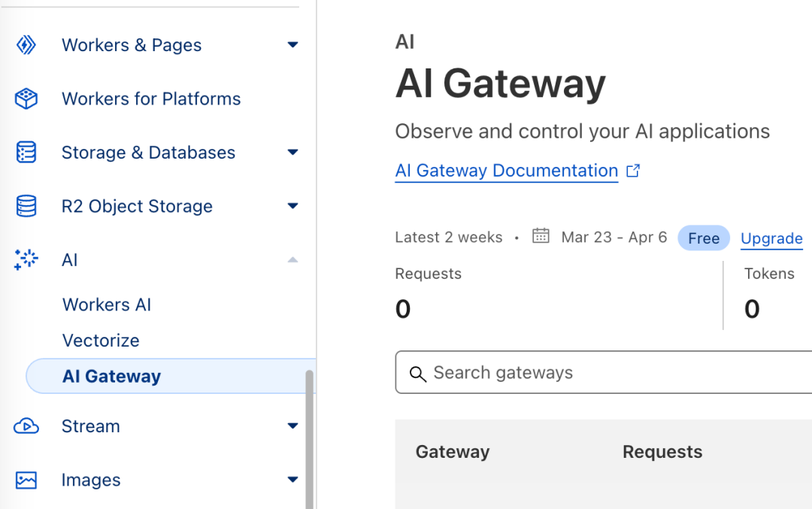Open the Images sidebar item
Viewport: 812px width, 509px height.
pos(91,480)
